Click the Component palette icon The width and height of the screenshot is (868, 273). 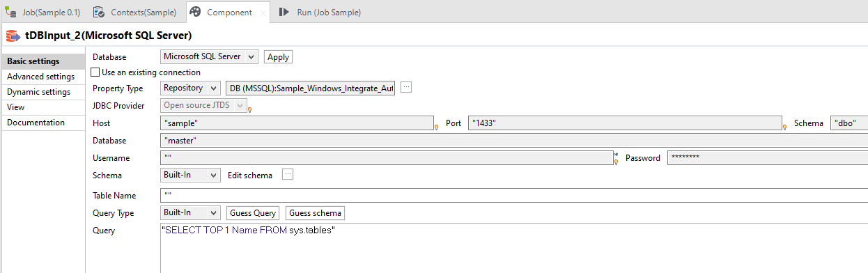click(x=196, y=13)
